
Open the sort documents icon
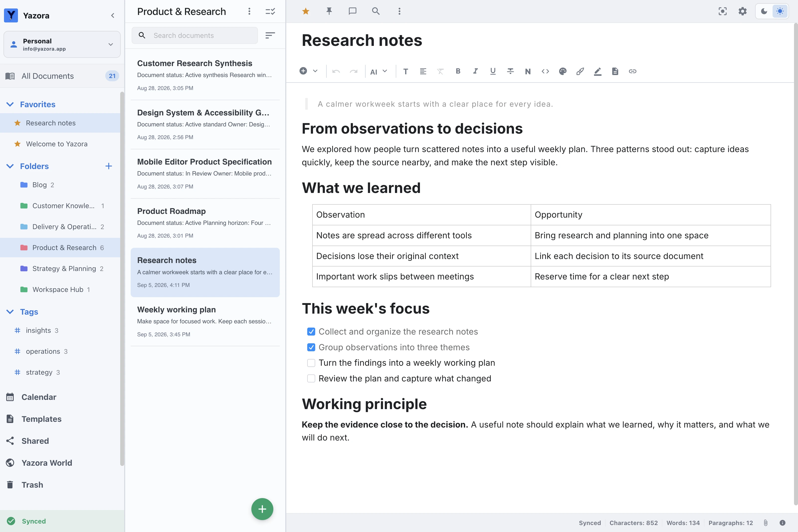click(270, 35)
